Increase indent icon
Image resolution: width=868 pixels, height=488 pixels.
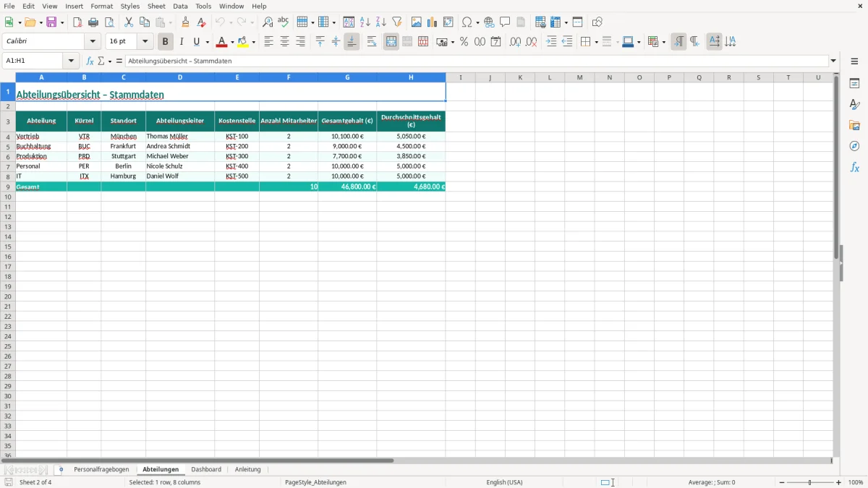tap(551, 42)
